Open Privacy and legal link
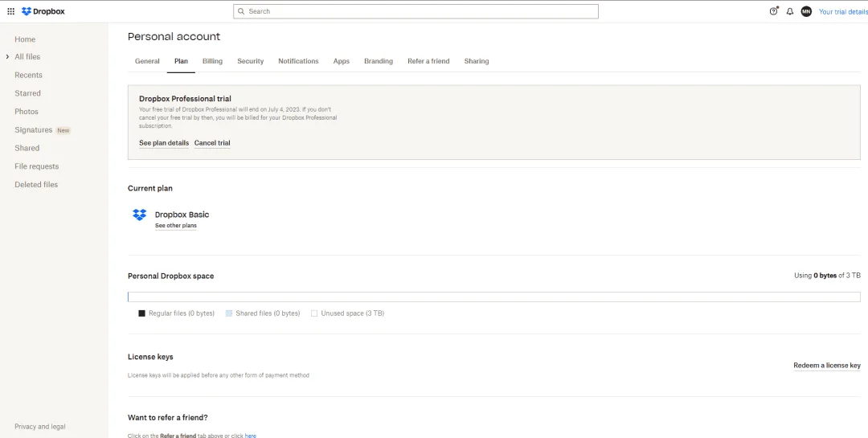Viewport: 868px width, 438px height. pos(40,427)
